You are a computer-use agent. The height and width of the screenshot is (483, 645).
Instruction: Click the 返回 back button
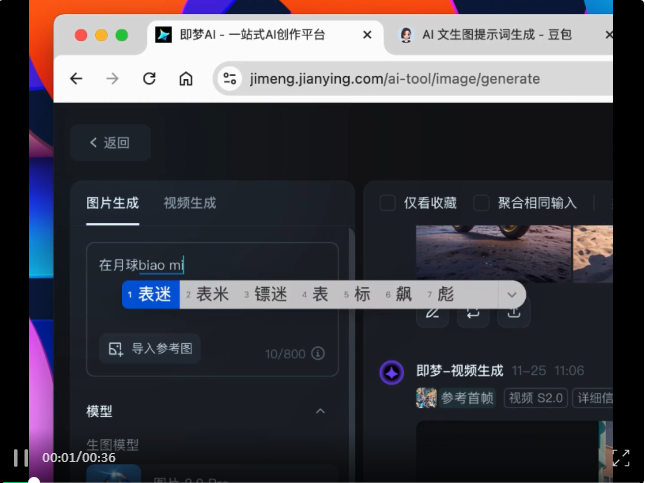(x=110, y=143)
